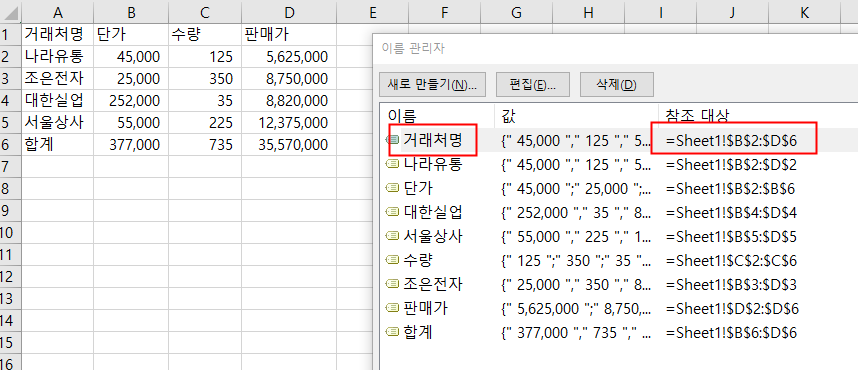Screen dimensions: 858x370
Task: Click worksheet cell A5 서울상사
Action: (57, 123)
